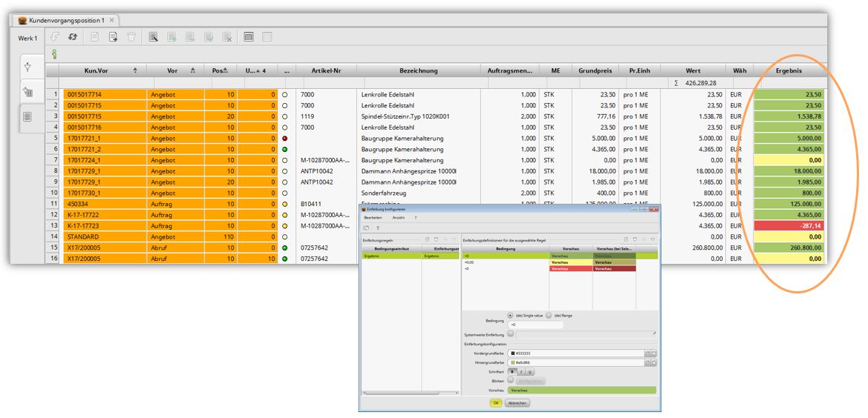Click the red status dot in row 5

(284, 139)
